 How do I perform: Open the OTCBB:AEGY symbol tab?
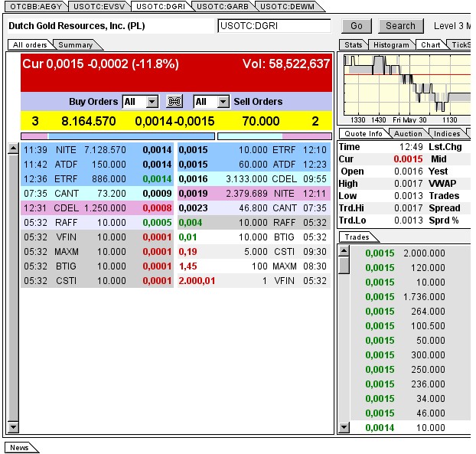(36, 6)
